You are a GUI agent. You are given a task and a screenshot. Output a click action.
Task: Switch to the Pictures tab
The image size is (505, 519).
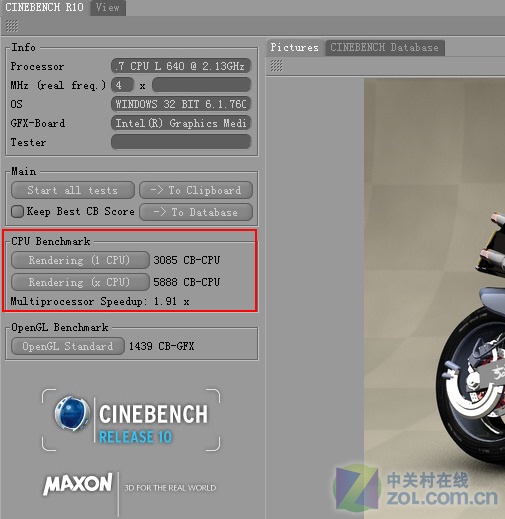coord(294,47)
